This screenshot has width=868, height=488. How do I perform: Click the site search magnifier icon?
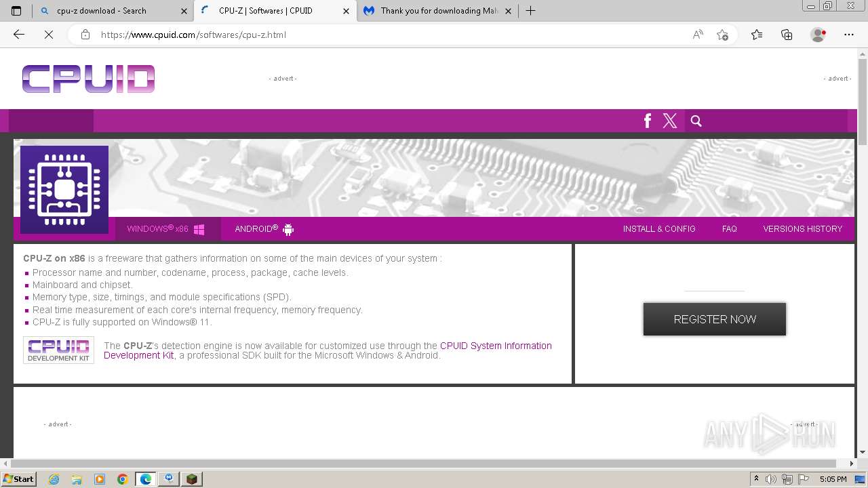[696, 121]
